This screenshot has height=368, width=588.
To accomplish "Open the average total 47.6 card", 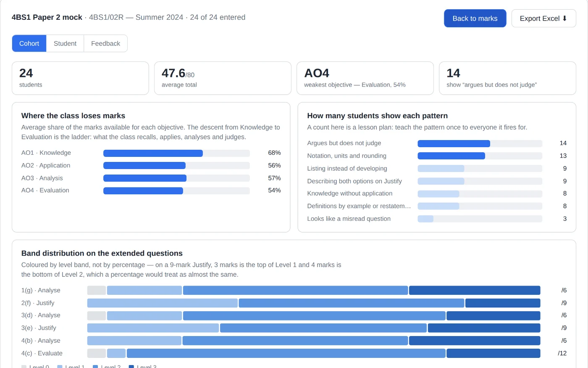I will pyautogui.click(x=223, y=78).
